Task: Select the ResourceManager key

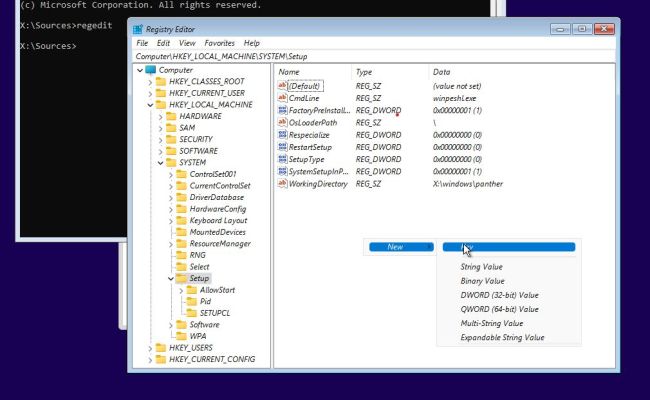Action: tap(220, 244)
